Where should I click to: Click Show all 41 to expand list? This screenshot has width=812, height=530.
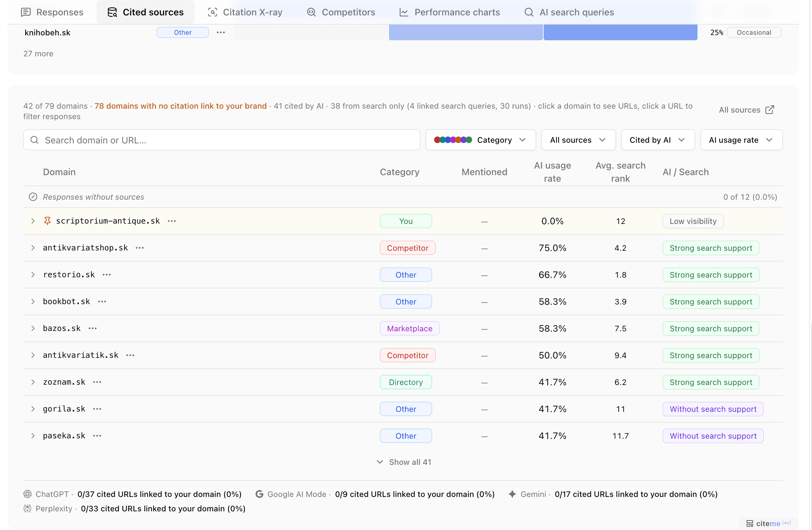pos(404,462)
